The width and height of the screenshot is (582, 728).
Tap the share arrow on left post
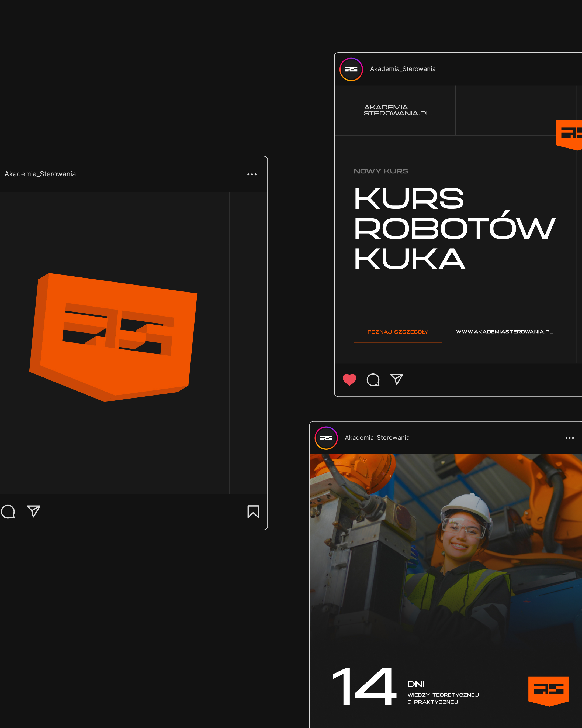click(x=34, y=511)
